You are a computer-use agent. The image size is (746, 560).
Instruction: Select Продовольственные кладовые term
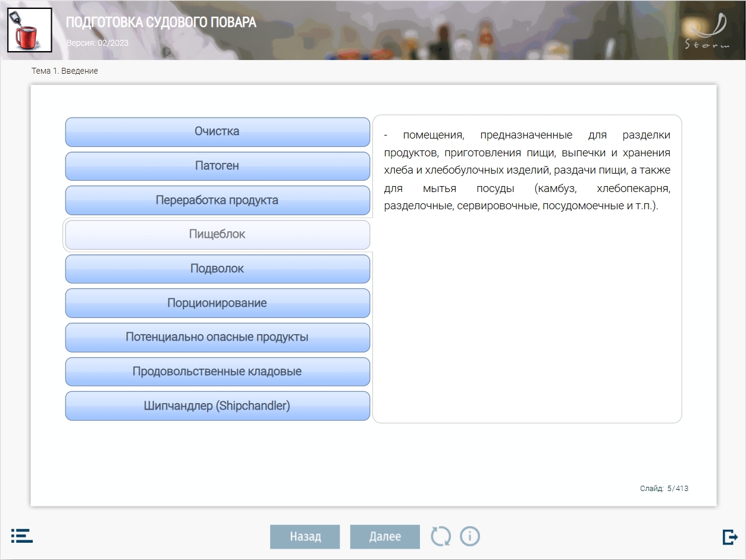217,372
